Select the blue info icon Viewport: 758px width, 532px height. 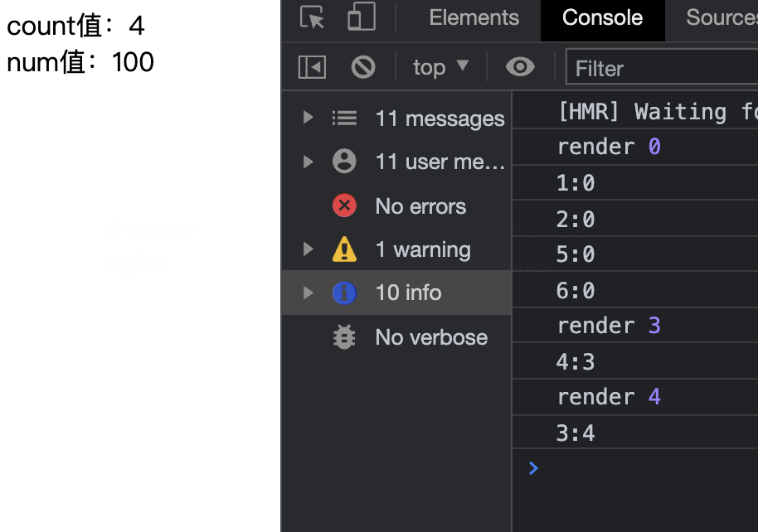[x=344, y=293]
